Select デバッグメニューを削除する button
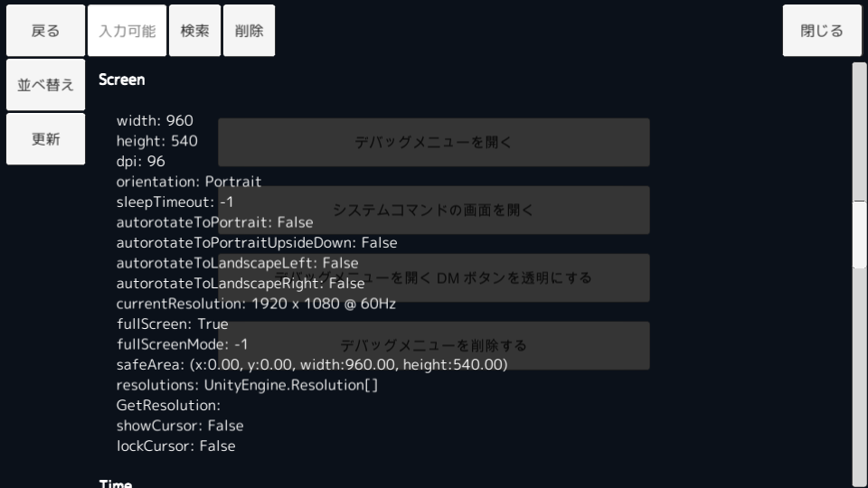Viewport: 868px width, 488px height. tap(433, 346)
